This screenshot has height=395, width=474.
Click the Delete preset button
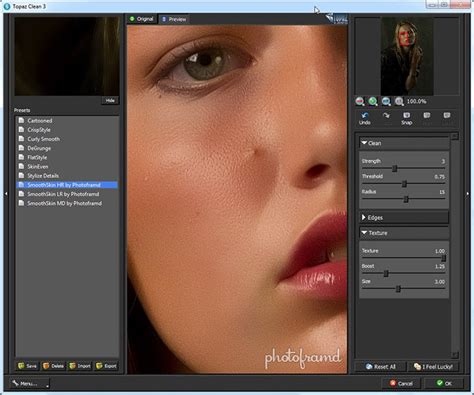pos(53,366)
